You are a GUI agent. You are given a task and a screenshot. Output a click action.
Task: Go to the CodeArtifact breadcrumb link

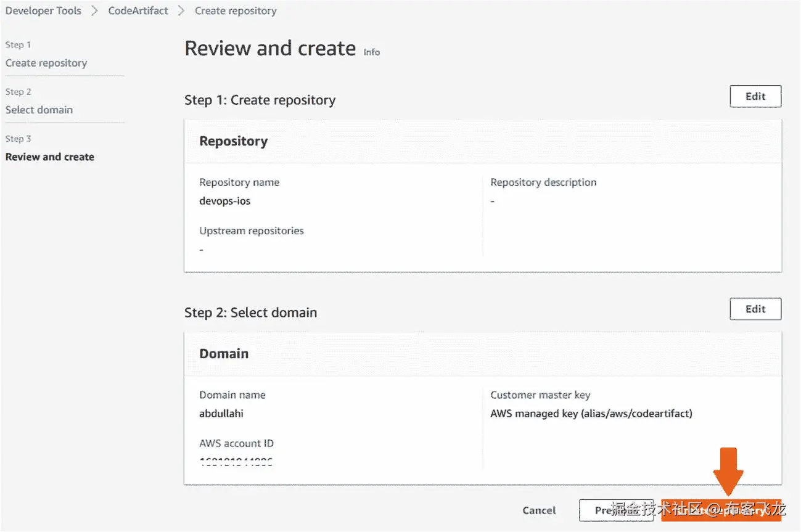pyautogui.click(x=138, y=11)
